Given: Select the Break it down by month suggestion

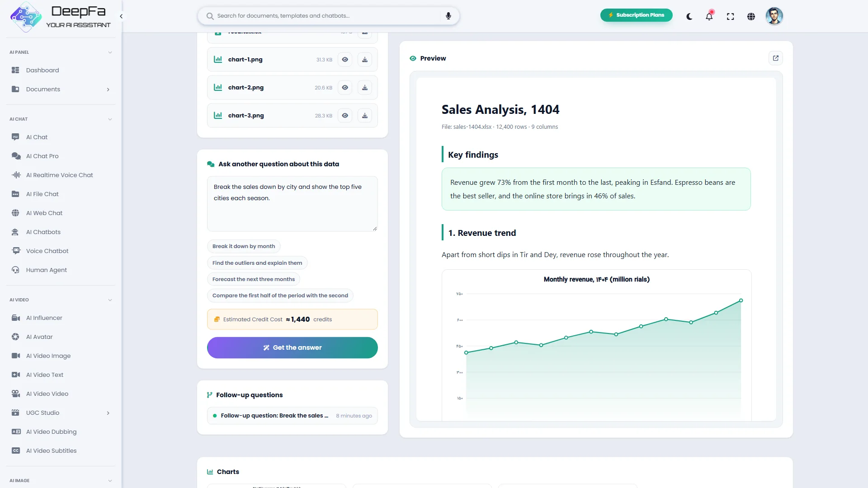Looking at the screenshot, I should pyautogui.click(x=244, y=246).
